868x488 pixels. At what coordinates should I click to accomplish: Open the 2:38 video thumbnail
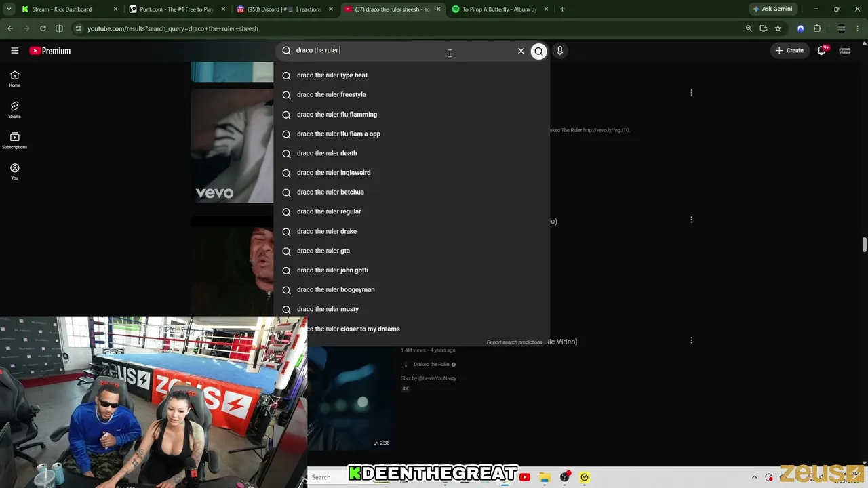coord(350,399)
